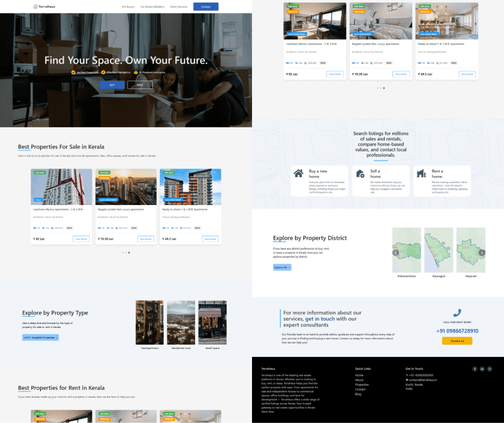Image resolution: width=504 pixels, height=423 pixels.
Task: Click the building icon beside Rent a home
Action: tap(421, 173)
